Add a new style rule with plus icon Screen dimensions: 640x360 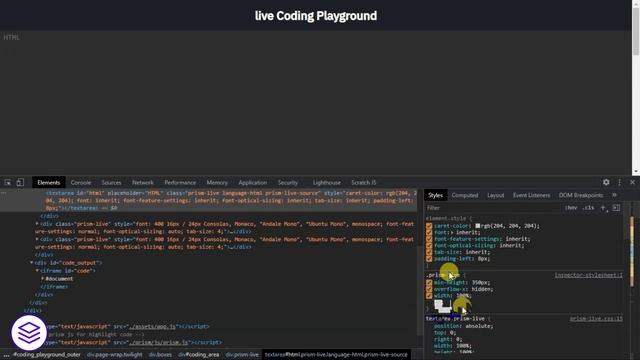coord(603,208)
